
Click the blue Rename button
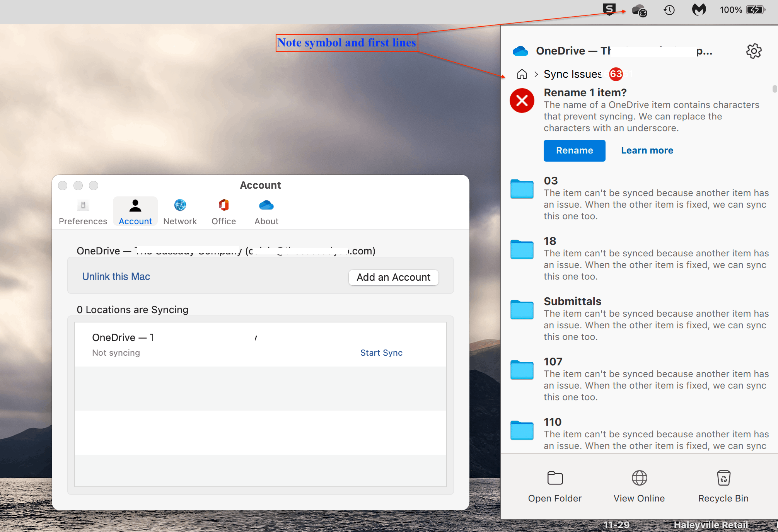click(x=575, y=151)
